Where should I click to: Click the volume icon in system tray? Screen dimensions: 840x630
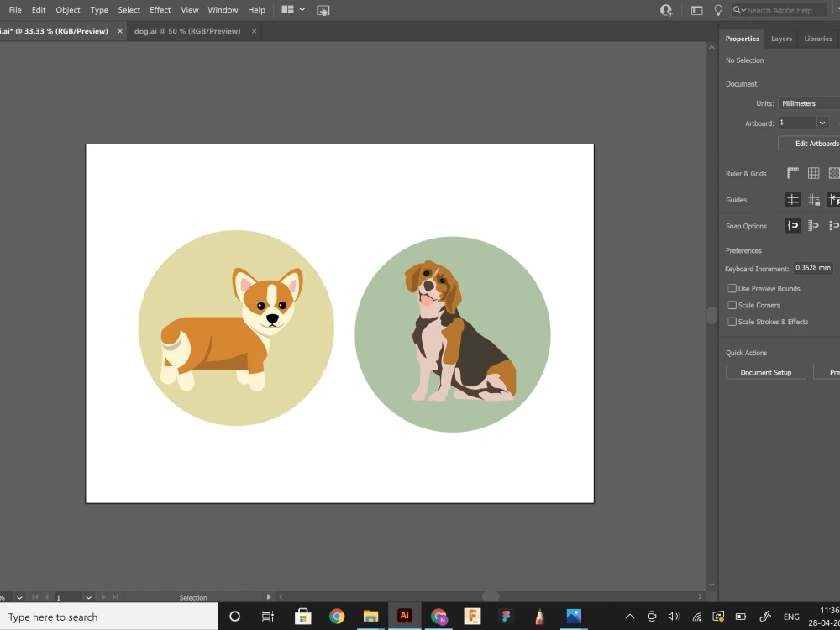[674, 617]
